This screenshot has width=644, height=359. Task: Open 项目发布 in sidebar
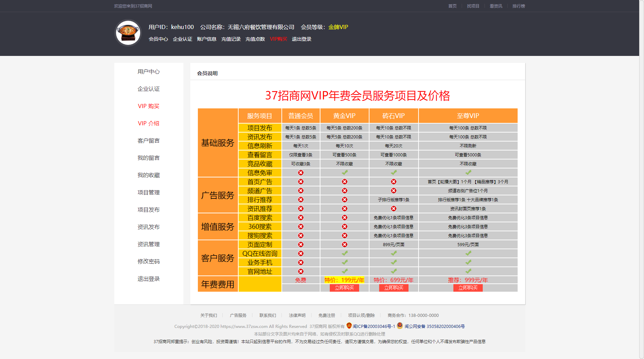[x=149, y=210]
